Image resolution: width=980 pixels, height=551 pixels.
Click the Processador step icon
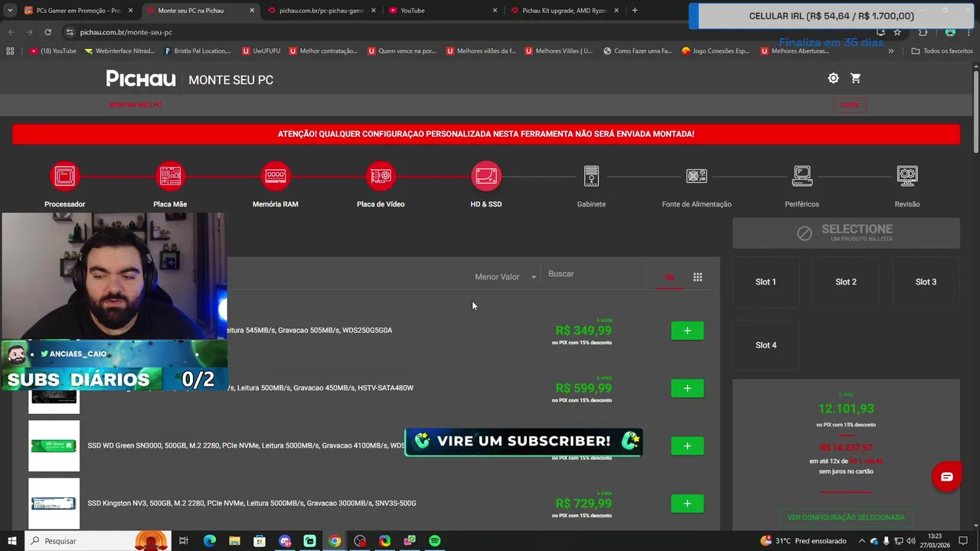click(65, 176)
